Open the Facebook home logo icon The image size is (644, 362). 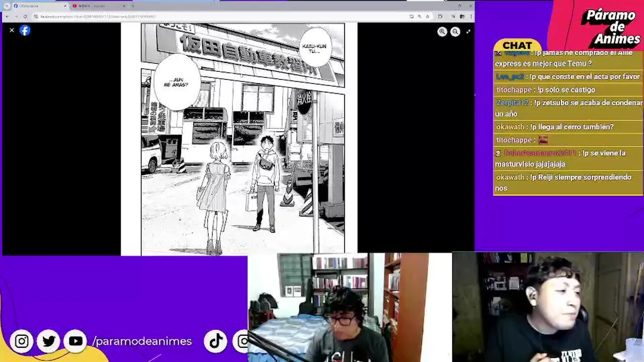coord(25,30)
